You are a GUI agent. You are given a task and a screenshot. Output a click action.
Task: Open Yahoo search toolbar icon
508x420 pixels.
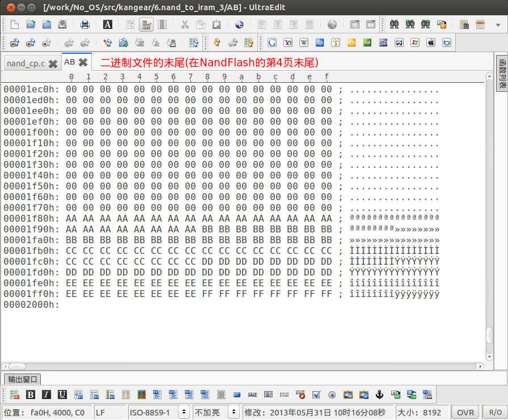[x=288, y=43]
